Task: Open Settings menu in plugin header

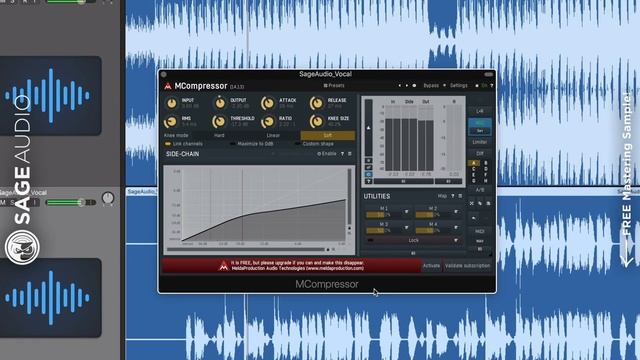Action: coord(459,86)
